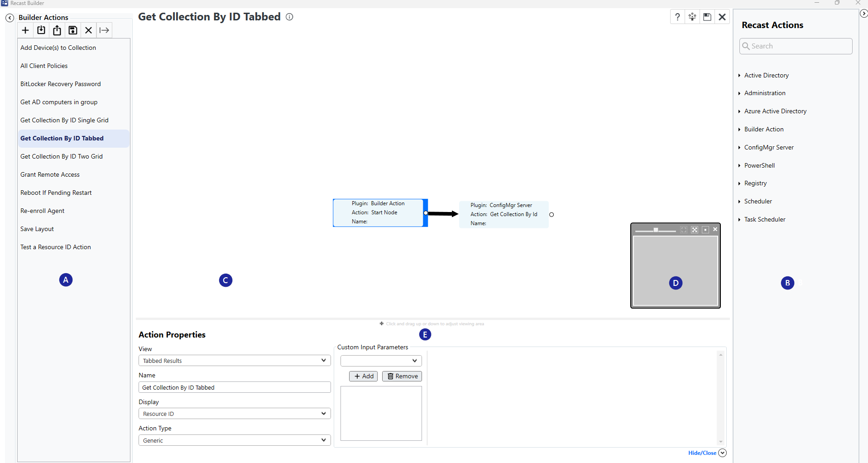Click the minimap viewport area
This screenshot has height=463, width=868.
(676, 270)
